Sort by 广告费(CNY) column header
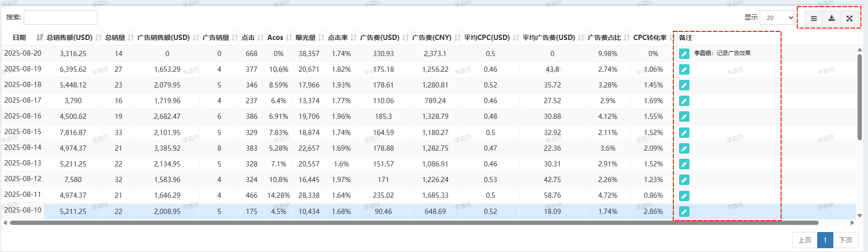 point(432,38)
